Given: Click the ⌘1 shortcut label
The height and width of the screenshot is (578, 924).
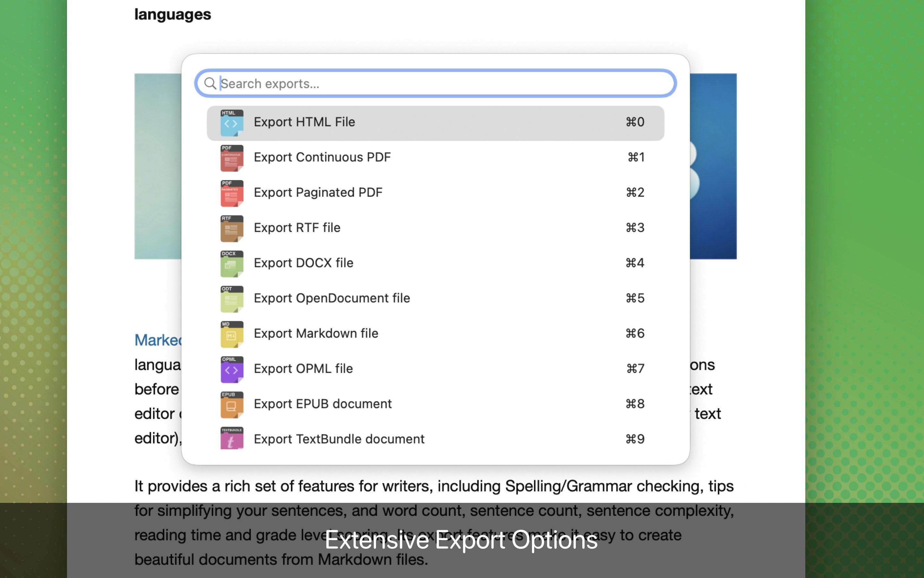Looking at the screenshot, I should click(636, 157).
